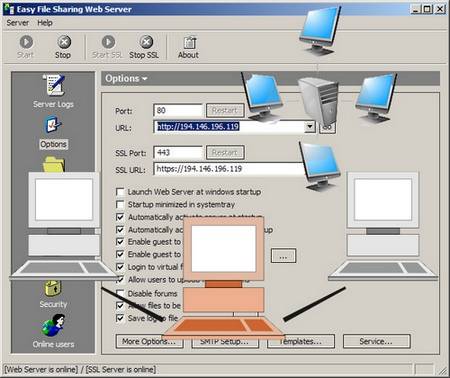Viewport: 450px width, 378px height.
Task: Uncheck the Save log to file option
Action: (120, 318)
